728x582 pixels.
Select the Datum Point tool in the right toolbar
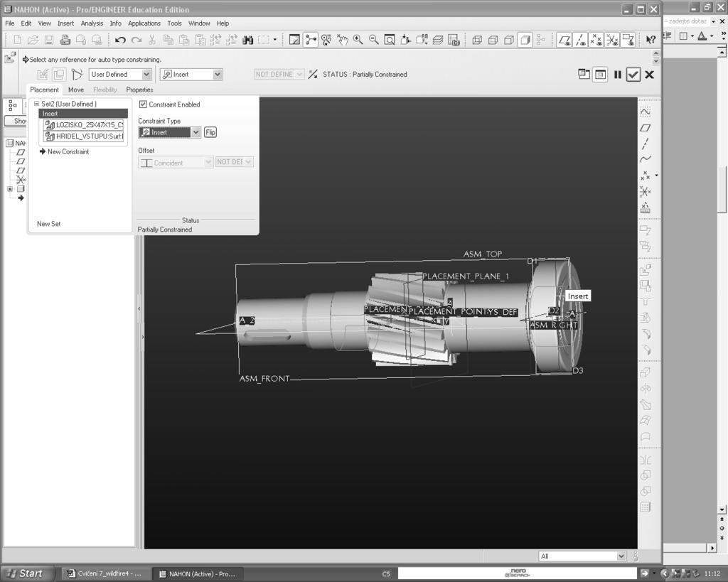coord(646,176)
